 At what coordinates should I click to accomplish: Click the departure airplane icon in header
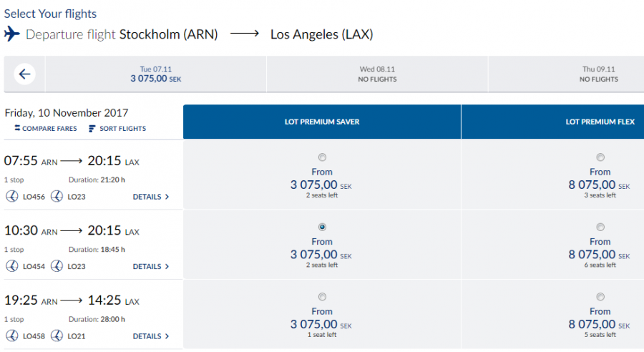12,34
